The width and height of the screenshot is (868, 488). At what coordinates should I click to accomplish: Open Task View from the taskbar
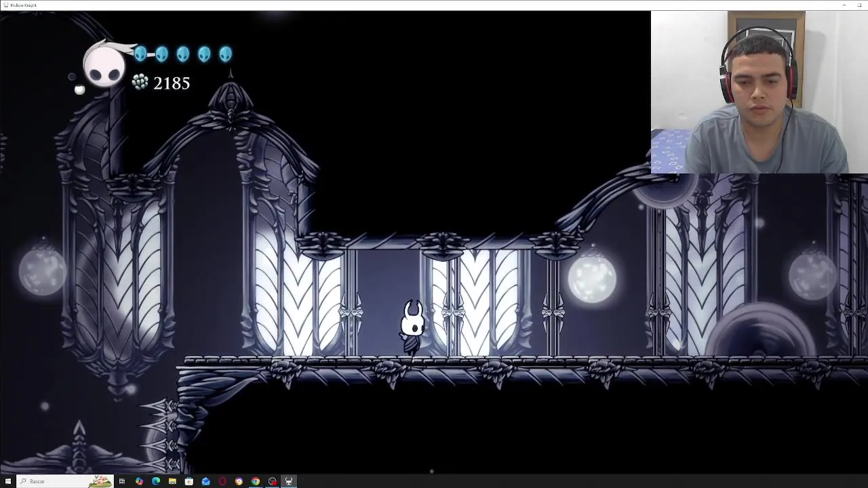tap(122, 481)
